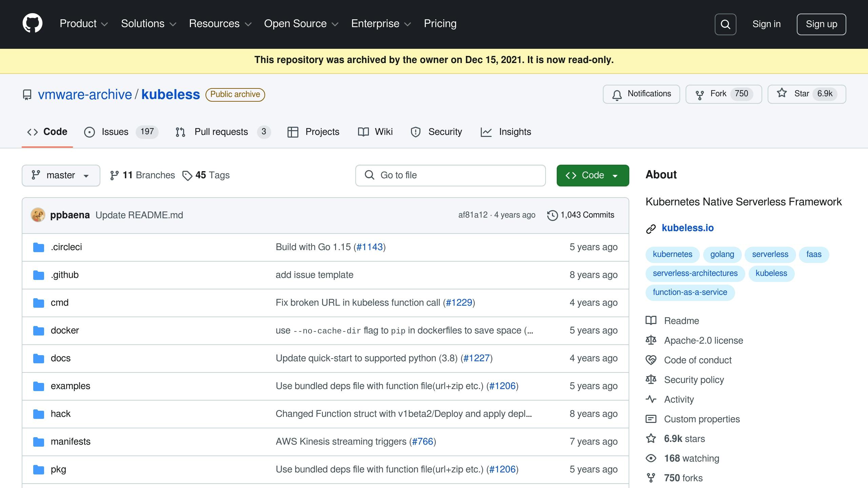This screenshot has width=868, height=488.
Task: Open the Security tab
Action: click(436, 132)
